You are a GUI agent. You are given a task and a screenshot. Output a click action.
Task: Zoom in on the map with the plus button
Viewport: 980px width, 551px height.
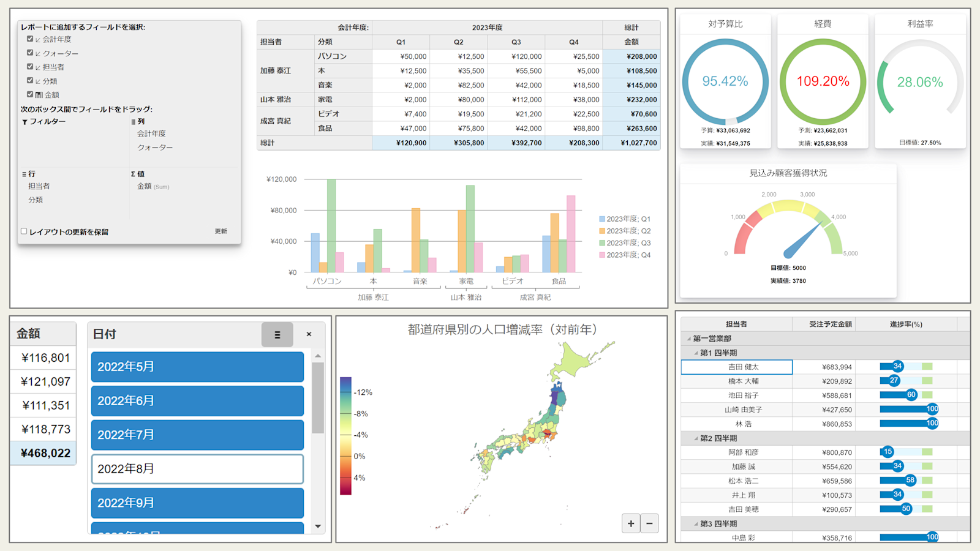tap(631, 523)
